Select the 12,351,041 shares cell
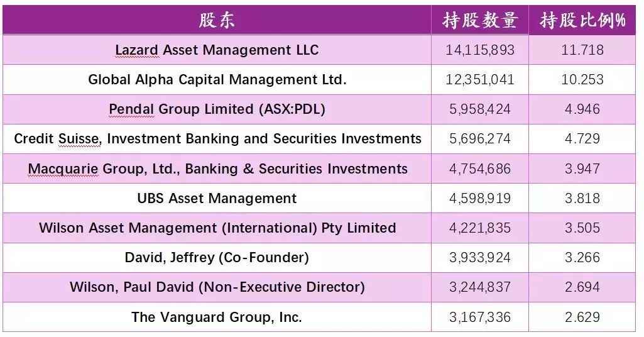Image resolution: width=644 pixels, height=337 pixels. click(480, 80)
